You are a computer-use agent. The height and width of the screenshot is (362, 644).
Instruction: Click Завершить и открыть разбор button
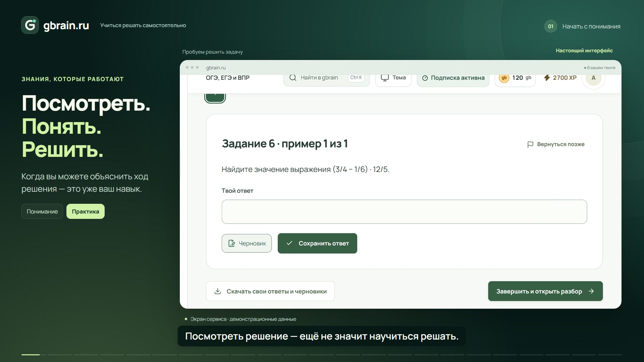coord(545,291)
